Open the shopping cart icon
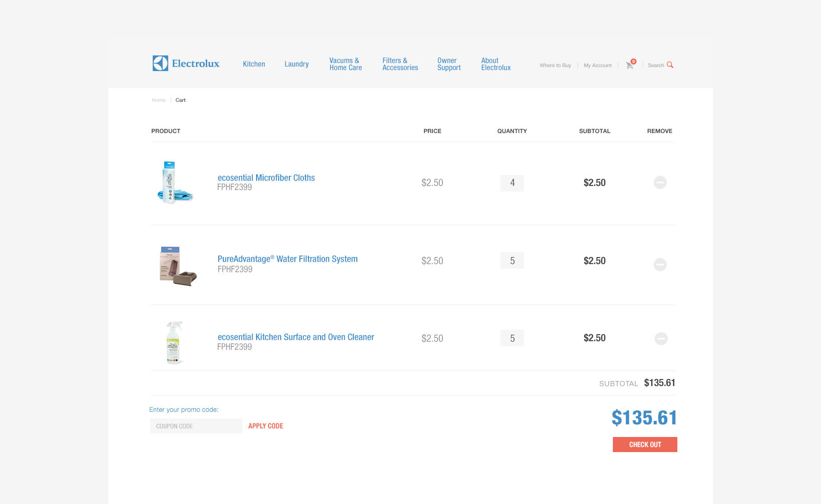This screenshot has height=504, width=821. [x=629, y=65]
